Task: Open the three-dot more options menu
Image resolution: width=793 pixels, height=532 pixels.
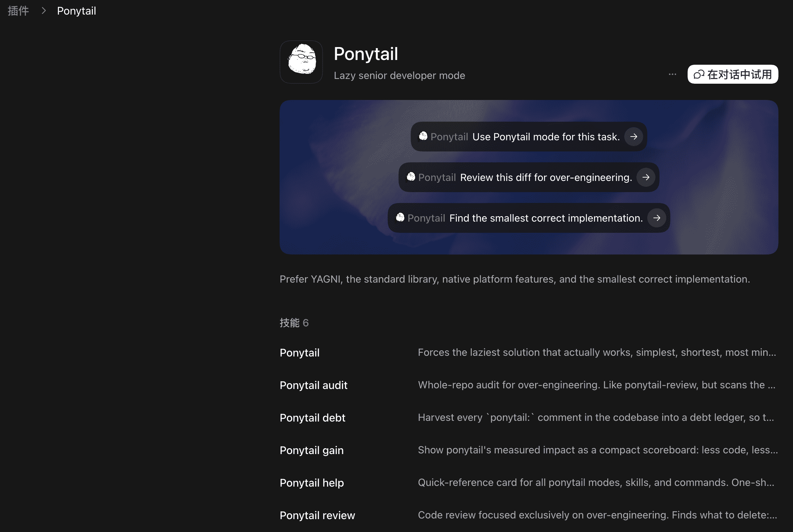Action: click(x=672, y=74)
